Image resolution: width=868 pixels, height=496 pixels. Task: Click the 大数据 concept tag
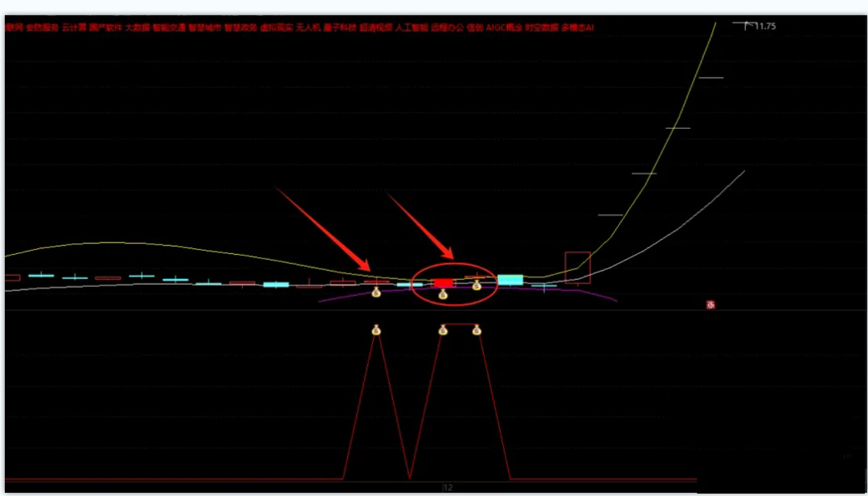[137, 27]
